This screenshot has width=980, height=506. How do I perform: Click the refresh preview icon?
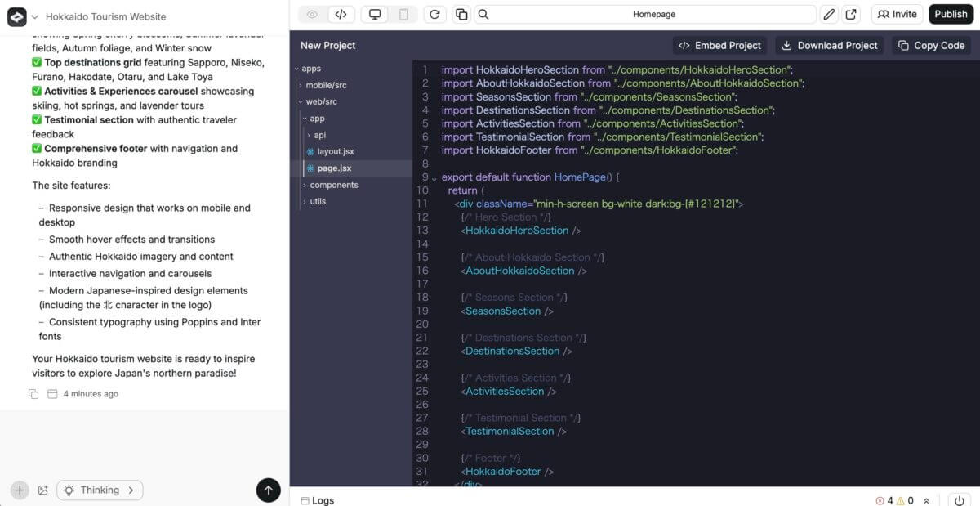tap(434, 14)
